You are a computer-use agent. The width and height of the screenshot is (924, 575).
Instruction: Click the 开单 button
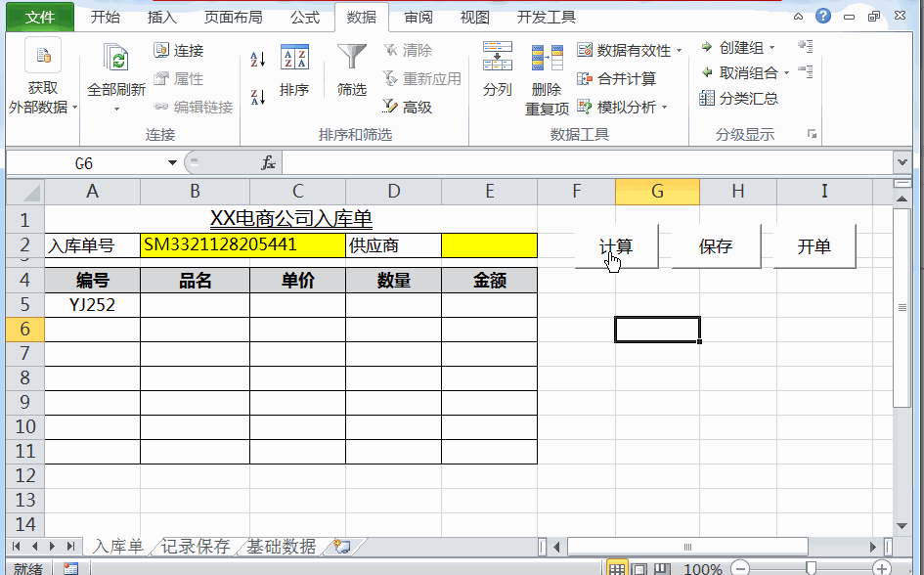pyautogui.click(x=814, y=246)
